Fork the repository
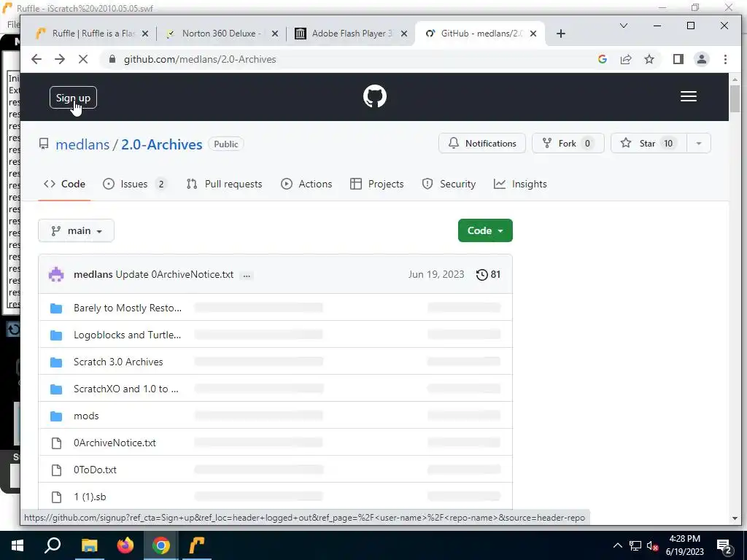The image size is (747, 560). [x=568, y=144]
